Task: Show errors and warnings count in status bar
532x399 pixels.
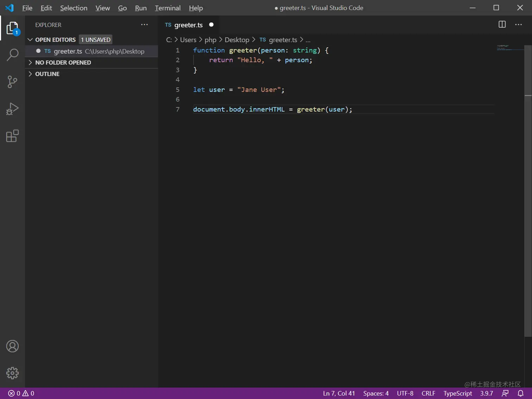Action: click(x=21, y=393)
